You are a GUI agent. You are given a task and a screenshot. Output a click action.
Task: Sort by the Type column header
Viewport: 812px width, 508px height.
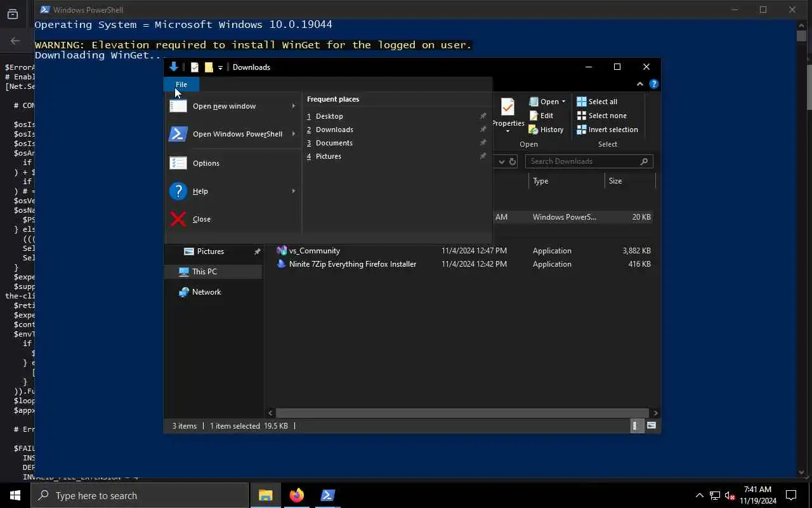[566, 181]
